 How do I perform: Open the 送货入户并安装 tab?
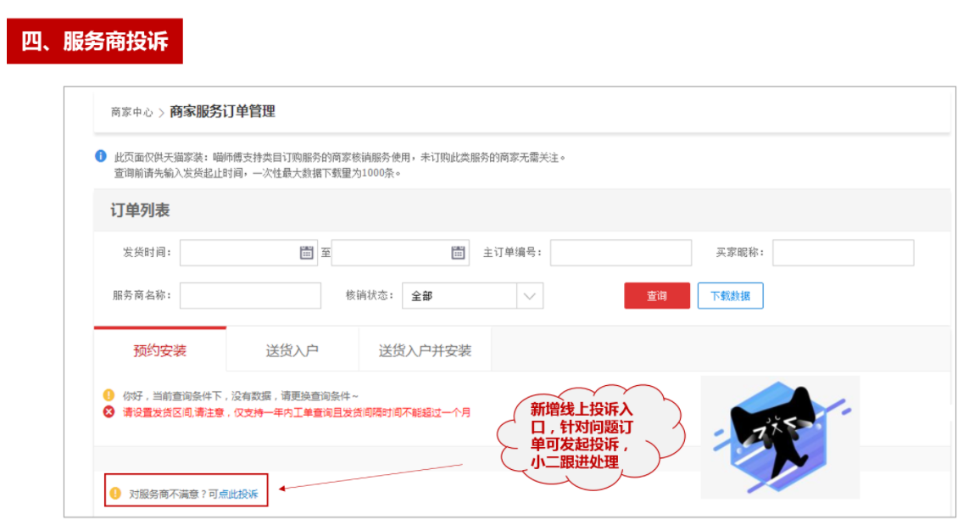[425, 351]
